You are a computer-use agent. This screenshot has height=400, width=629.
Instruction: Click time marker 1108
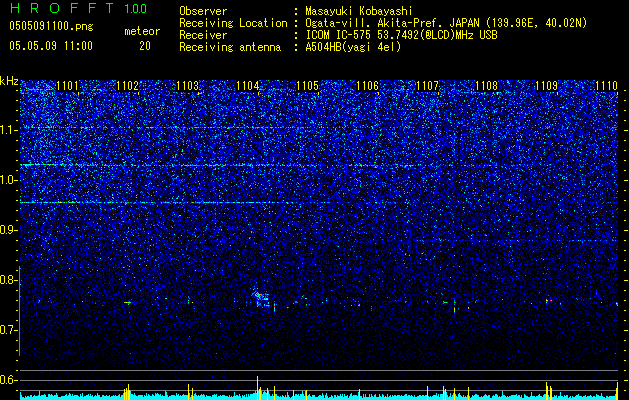(x=487, y=86)
